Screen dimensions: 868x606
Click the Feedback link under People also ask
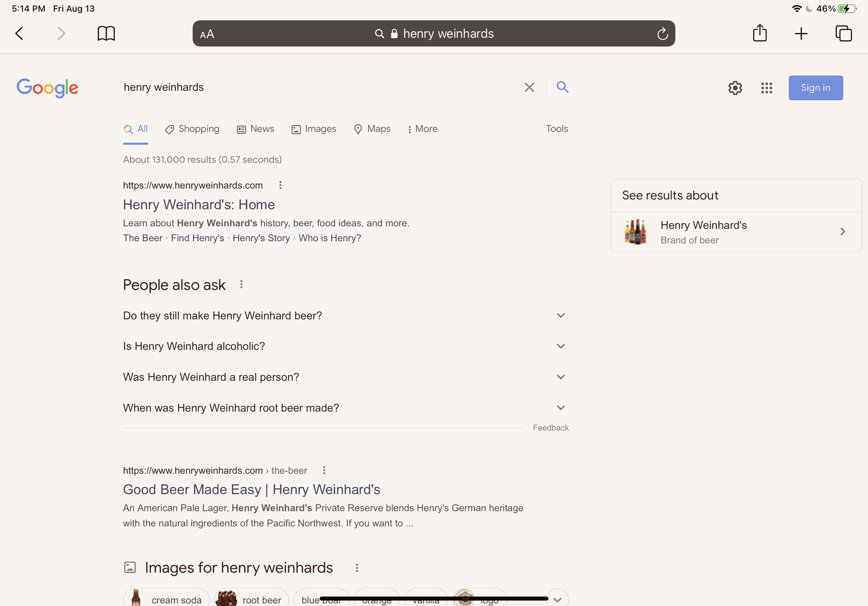[x=550, y=428]
